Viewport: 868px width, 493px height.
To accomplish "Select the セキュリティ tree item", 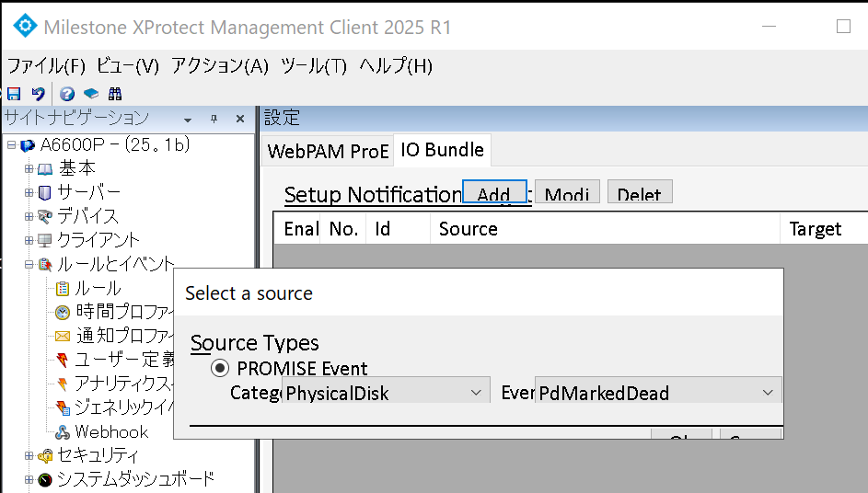I will (98, 455).
